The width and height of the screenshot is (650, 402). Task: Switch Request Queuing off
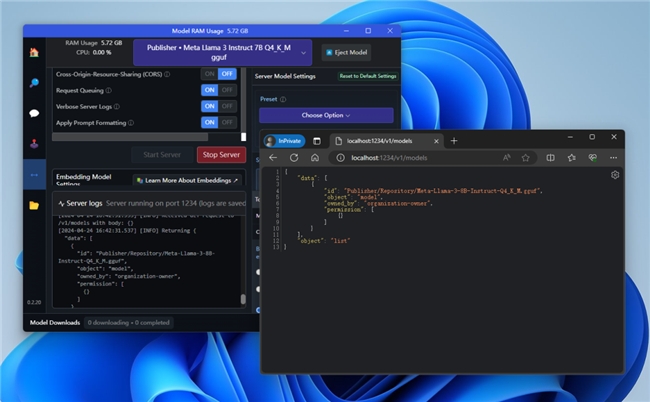pos(227,90)
